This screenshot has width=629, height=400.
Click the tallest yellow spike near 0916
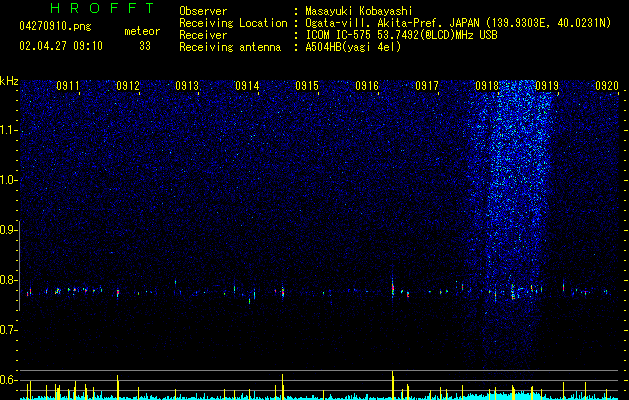[393, 385]
